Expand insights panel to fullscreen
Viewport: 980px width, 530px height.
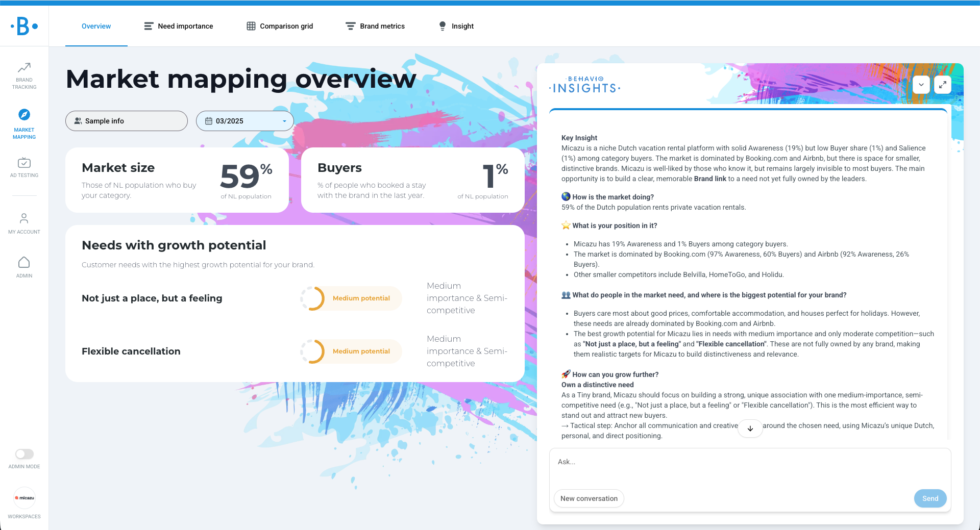coord(943,85)
